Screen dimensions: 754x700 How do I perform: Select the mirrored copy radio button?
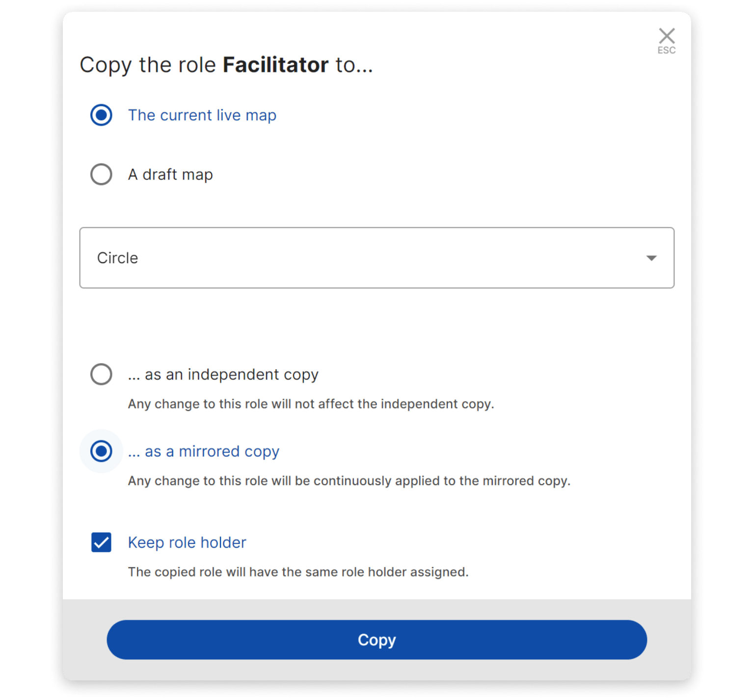(x=101, y=451)
